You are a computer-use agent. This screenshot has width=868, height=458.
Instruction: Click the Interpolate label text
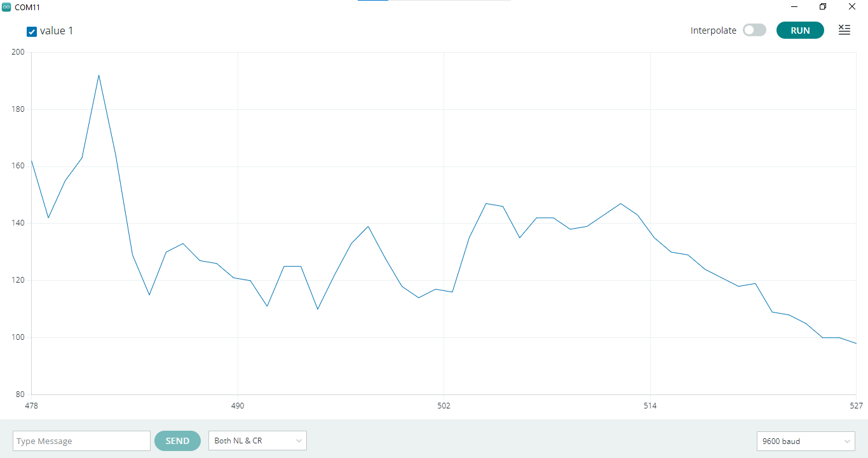[x=713, y=30]
